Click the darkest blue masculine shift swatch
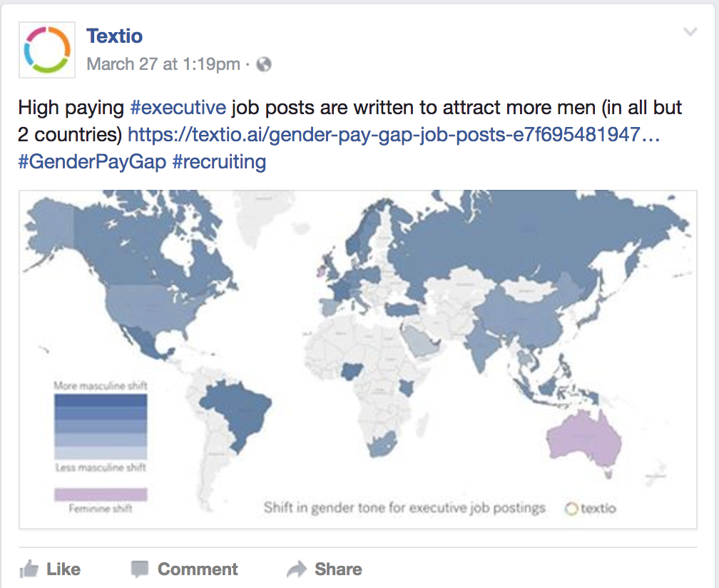This screenshot has width=719, height=588. (x=101, y=400)
